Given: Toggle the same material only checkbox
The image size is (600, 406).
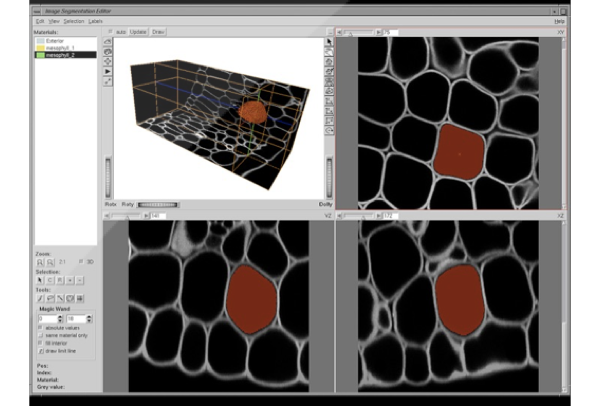Looking at the screenshot, I should click(x=40, y=335).
